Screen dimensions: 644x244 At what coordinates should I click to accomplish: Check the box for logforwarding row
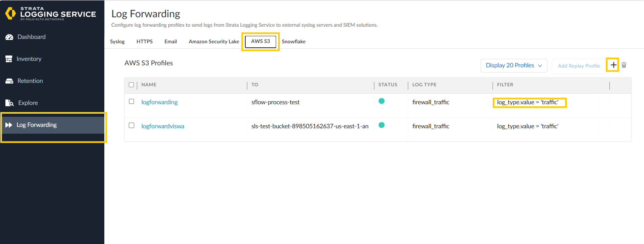click(131, 101)
